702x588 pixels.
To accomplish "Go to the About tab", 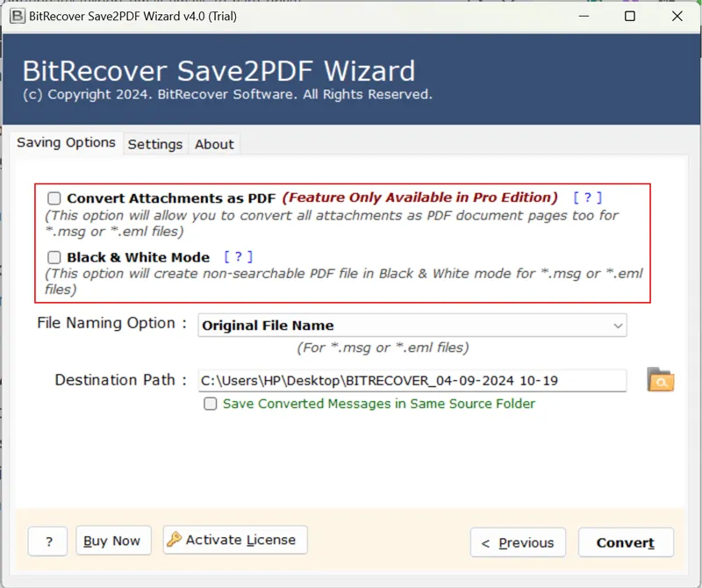I will coord(214,144).
